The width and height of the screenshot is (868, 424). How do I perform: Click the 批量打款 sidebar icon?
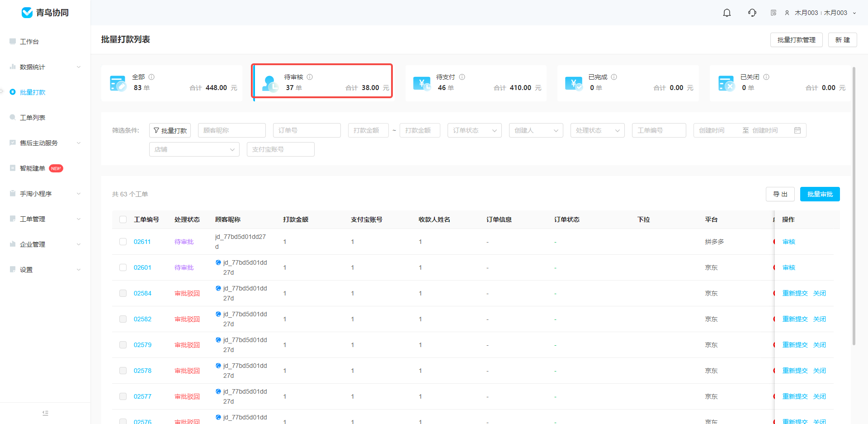click(x=13, y=92)
